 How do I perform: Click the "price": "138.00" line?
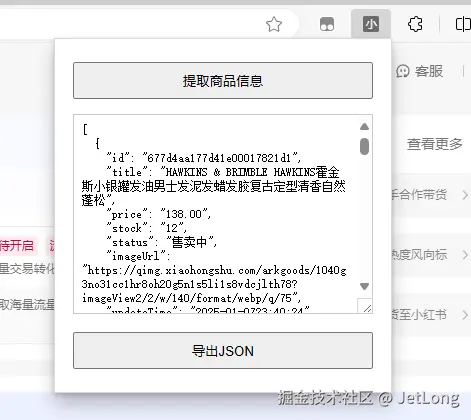(x=159, y=214)
